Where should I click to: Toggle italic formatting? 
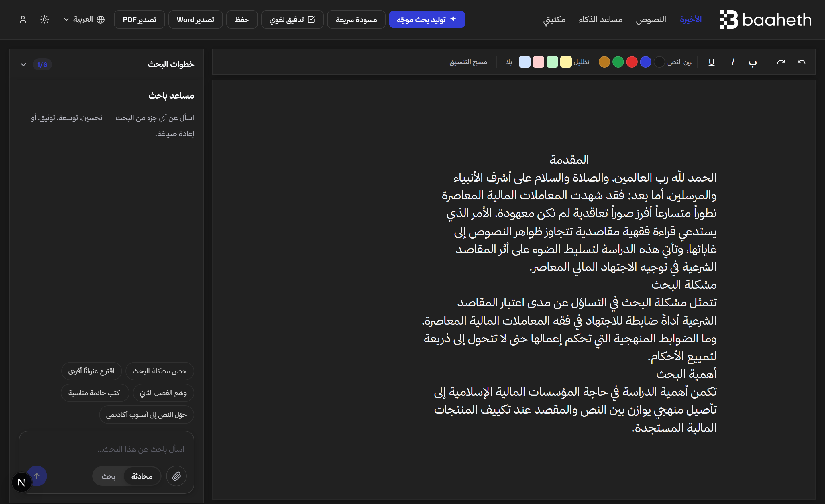click(x=732, y=62)
